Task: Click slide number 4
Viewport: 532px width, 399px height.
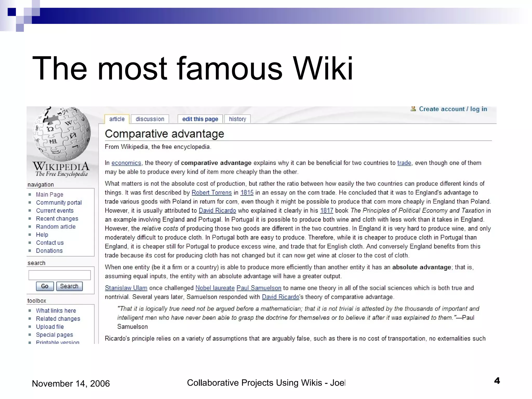Action: point(497,381)
